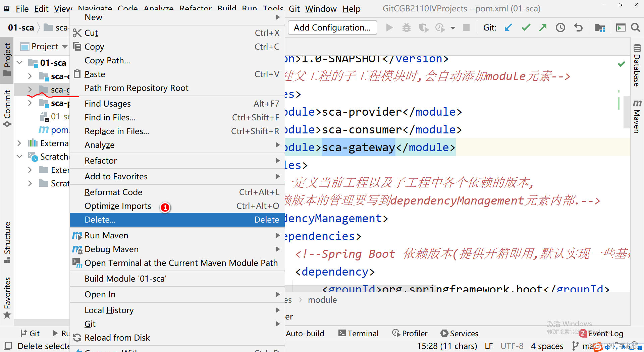Screen dimensions: 644x352
Task: Select Replace in Files... entry
Action: (x=177, y=131)
